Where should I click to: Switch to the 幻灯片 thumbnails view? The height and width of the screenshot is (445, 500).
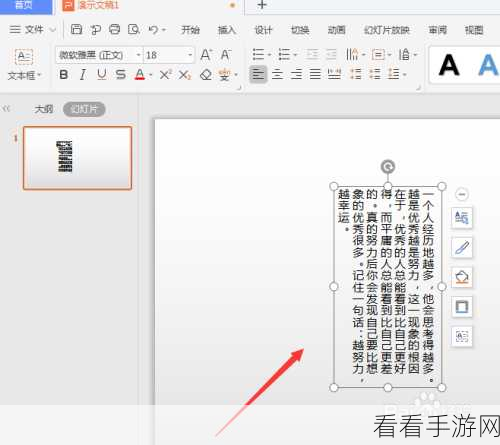pyautogui.click(x=84, y=109)
